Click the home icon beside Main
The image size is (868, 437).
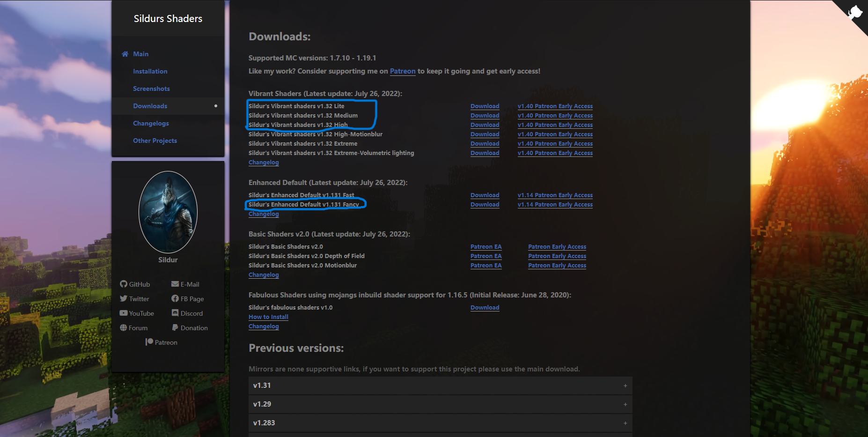coord(125,54)
